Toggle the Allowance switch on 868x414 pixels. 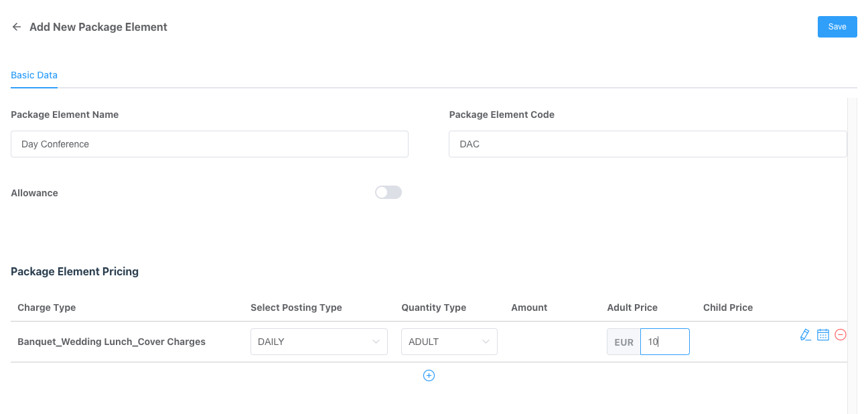pos(388,193)
